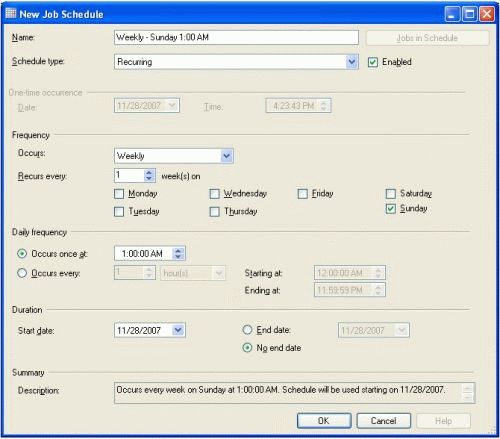Click the Name text field
500x439 pixels.
(236, 37)
